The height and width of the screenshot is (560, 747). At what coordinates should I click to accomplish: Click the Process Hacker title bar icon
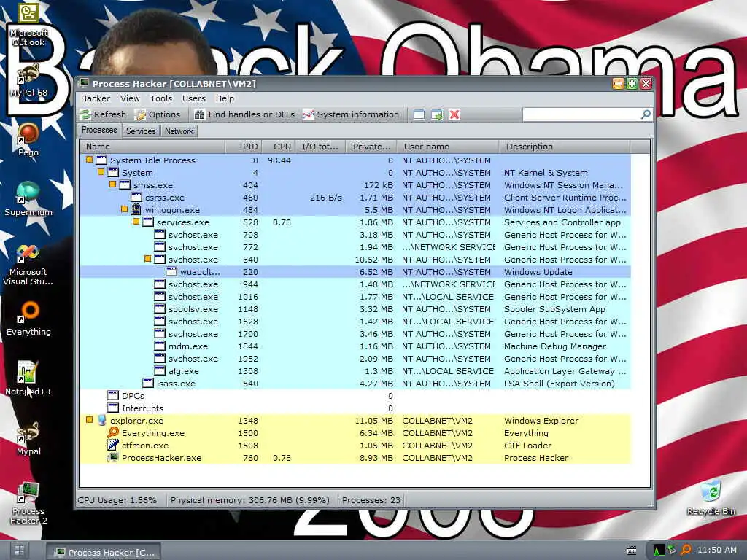pos(83,83)
